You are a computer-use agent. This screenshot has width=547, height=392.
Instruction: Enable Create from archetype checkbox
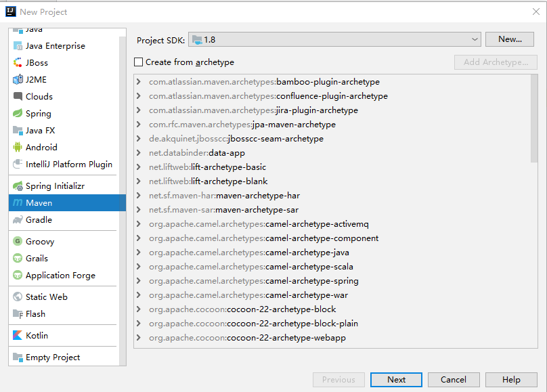coord(139,62)
